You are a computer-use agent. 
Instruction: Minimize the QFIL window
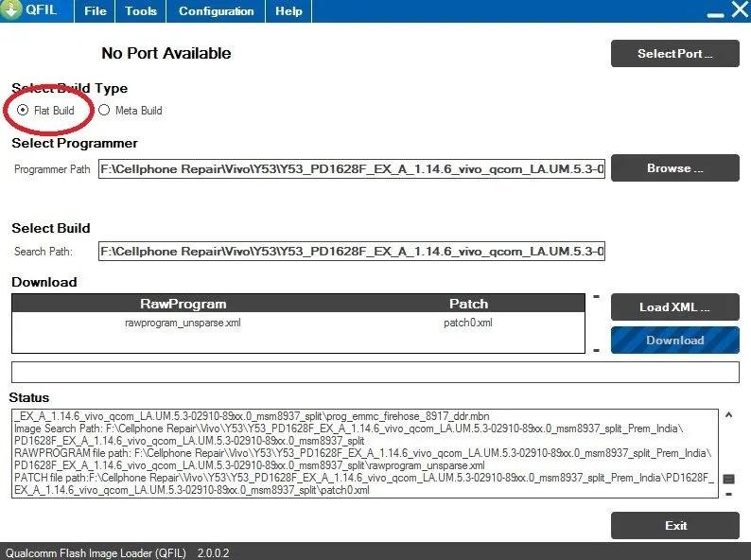(715, 14)
